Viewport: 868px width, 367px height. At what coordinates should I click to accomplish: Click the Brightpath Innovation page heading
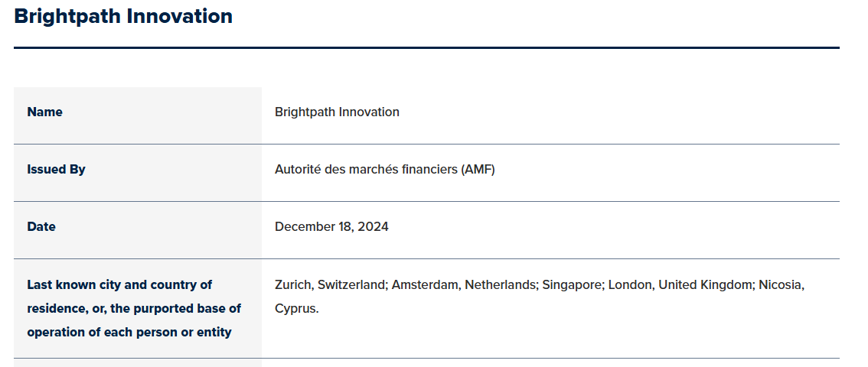click(123, 16)
